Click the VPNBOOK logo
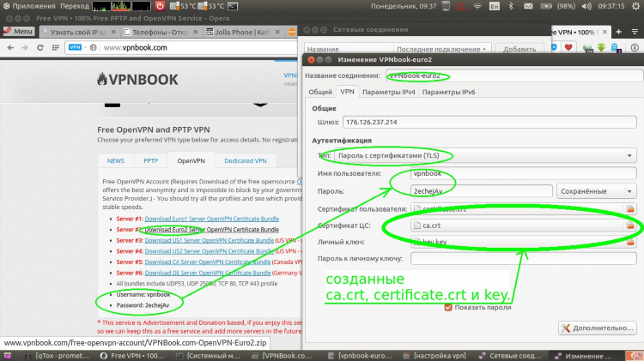Screen dimensions: 644x361 (x=137, y=79)
